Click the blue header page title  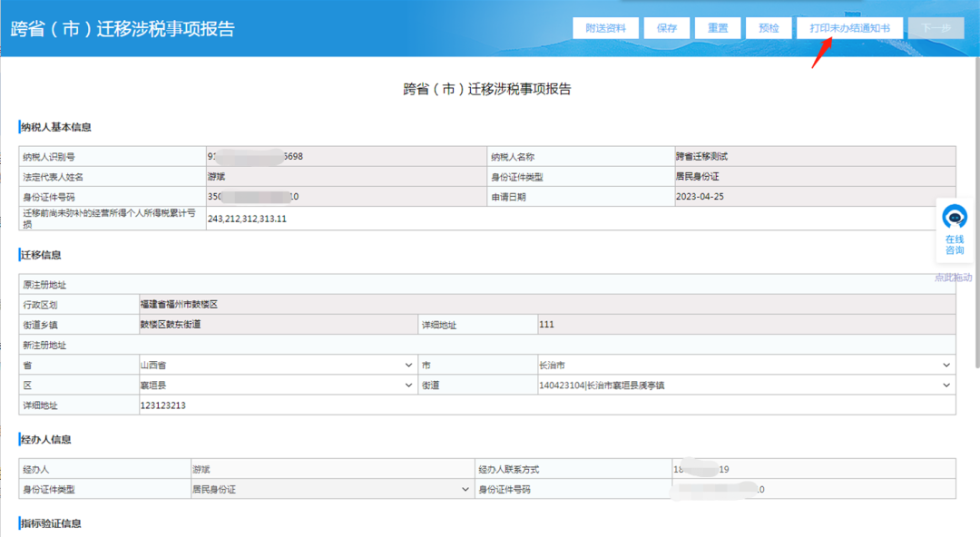click(122, 29)
